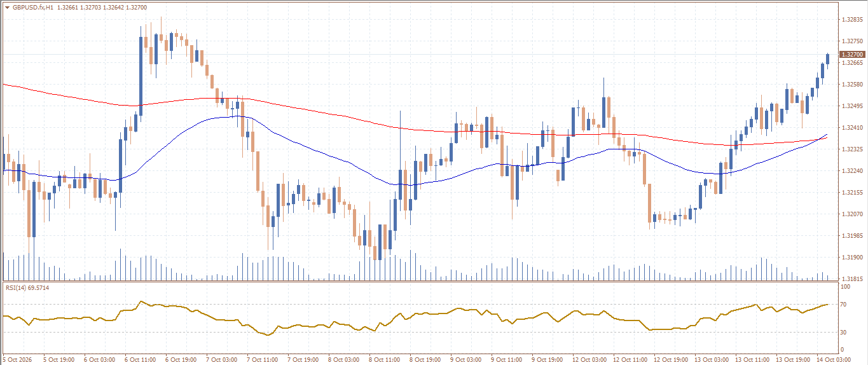This screenshot has height=365, width=868.
Task: Click price axis label 1.32665
Action: 851,63
